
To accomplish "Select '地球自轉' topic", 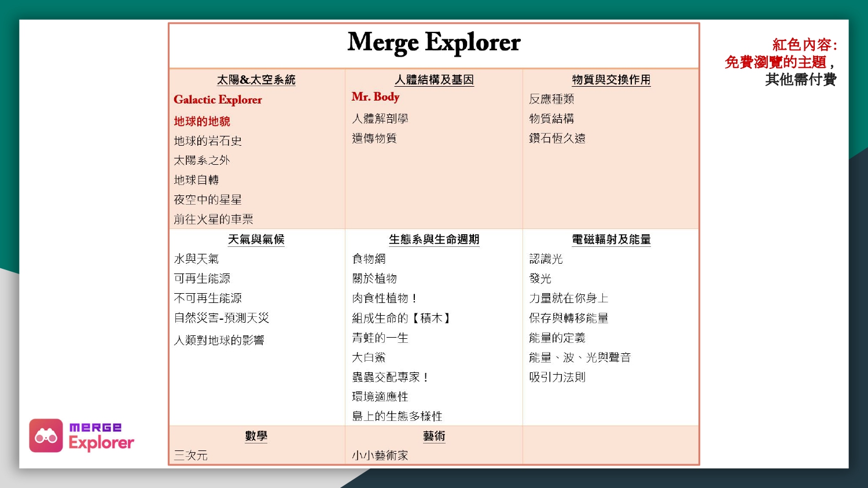I will click(196, 180).
